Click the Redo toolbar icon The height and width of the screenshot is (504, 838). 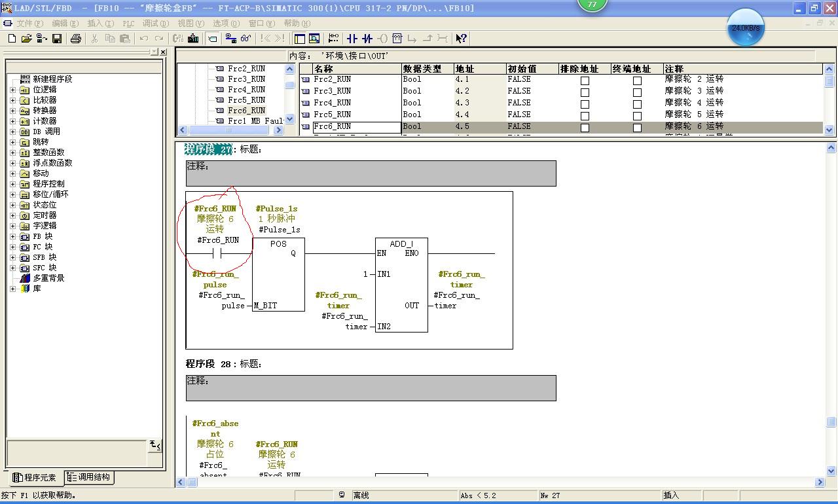coord(159,39)
